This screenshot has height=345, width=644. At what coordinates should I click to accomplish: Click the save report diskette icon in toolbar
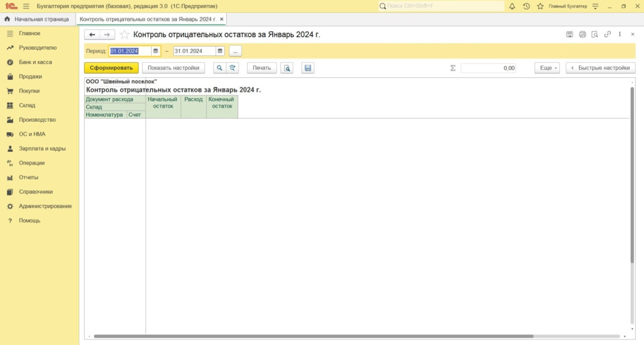click(308, 68)
